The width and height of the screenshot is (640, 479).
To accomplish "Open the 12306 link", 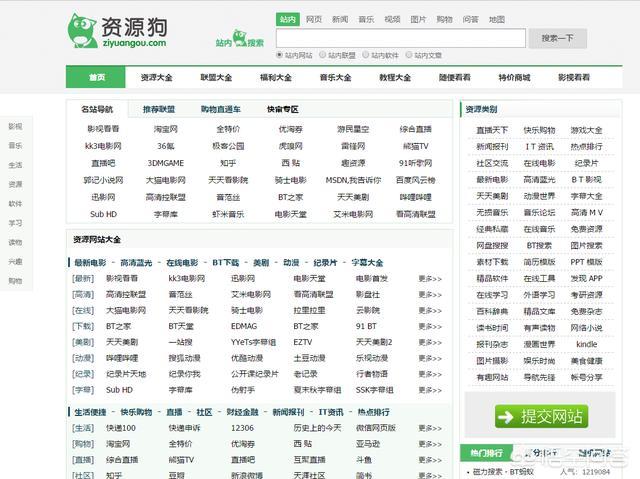I will 242,428.
